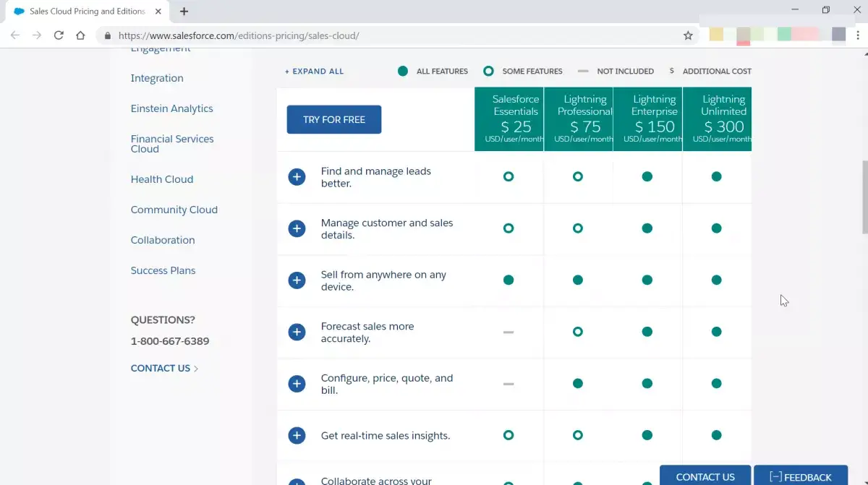Image resolution: width=868 pixels, height=485 pixels.
Task: Open Integration in the sidebar
Action: click(x=157, y=78)
